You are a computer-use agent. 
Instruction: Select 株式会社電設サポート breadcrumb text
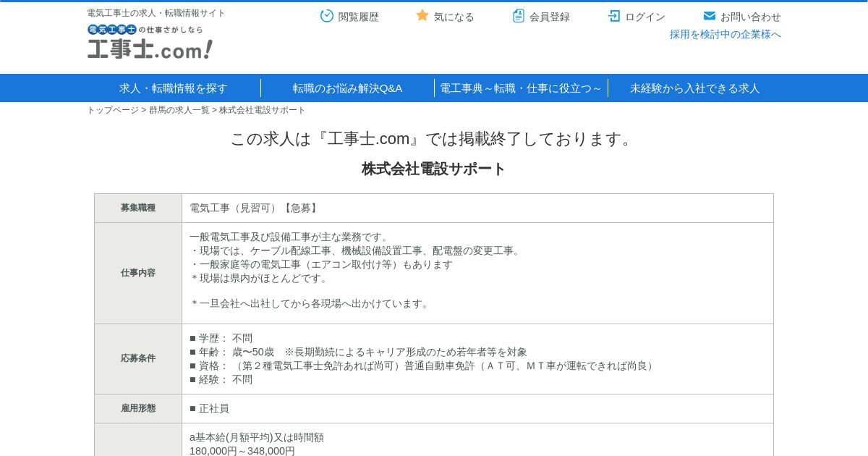tap(263, 110)
